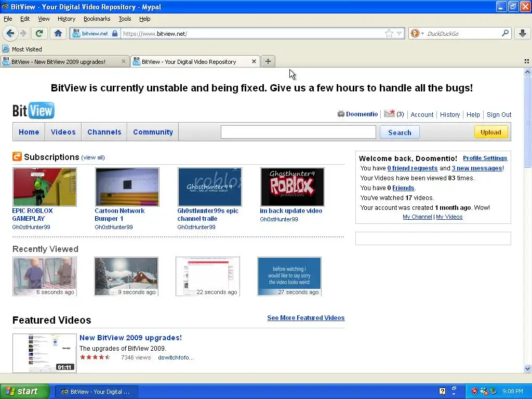Open the Windows start button
The image size is (532, 399).
(x=25, y=392)
